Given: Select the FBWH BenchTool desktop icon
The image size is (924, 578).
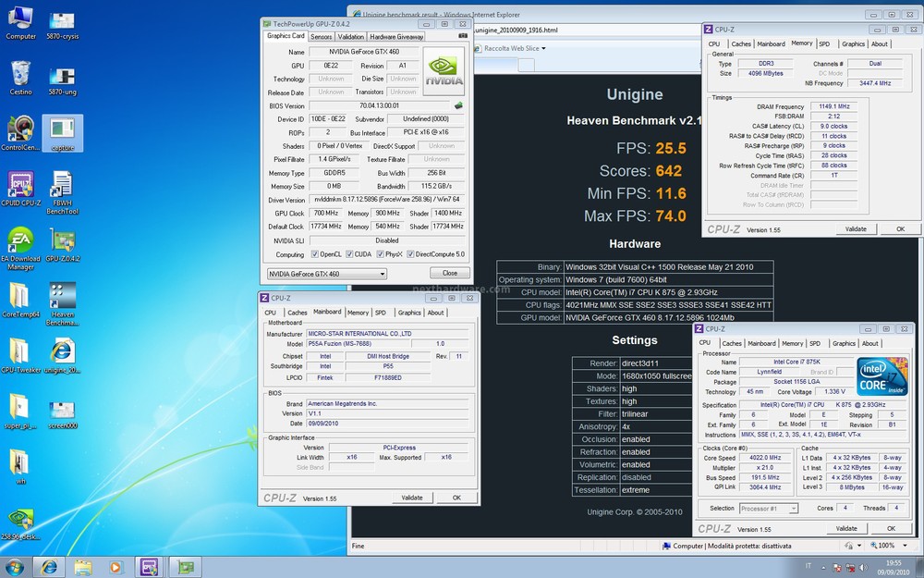Looking at the screenshot, I should (63, 193).
